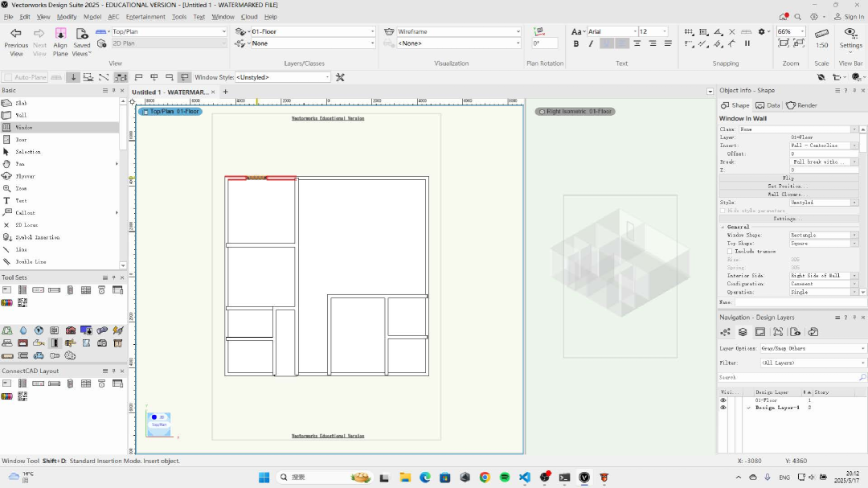Click the Set Position button

(x=788, y=186)
